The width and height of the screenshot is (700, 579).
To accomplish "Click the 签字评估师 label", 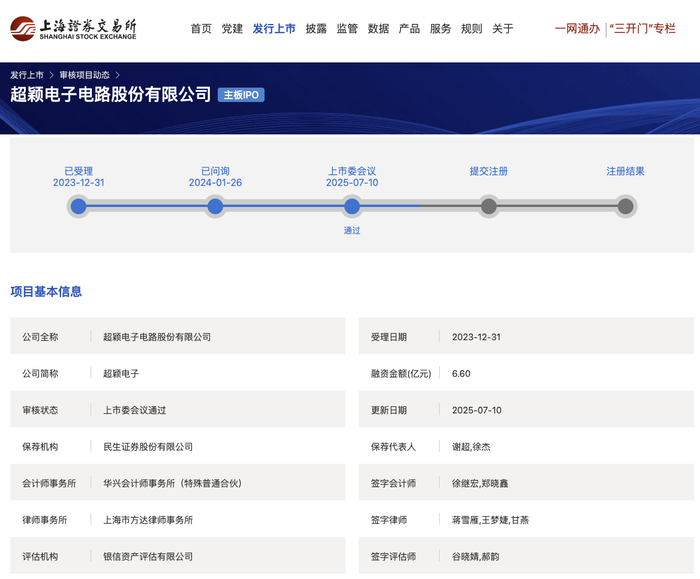I will [393, 557].
